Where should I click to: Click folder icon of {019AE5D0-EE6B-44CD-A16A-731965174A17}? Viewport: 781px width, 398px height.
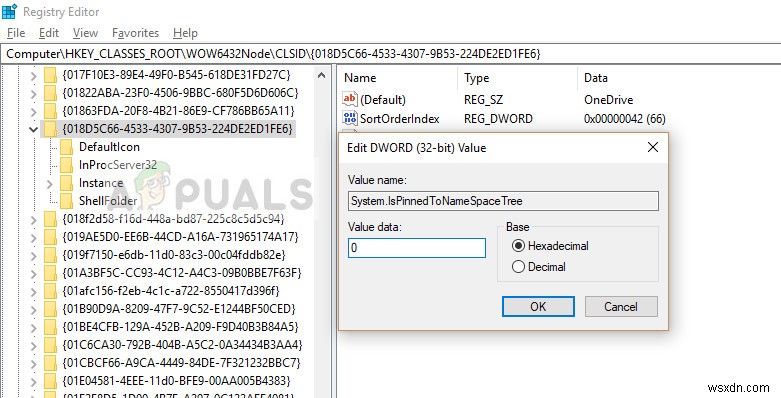[50, 237]
